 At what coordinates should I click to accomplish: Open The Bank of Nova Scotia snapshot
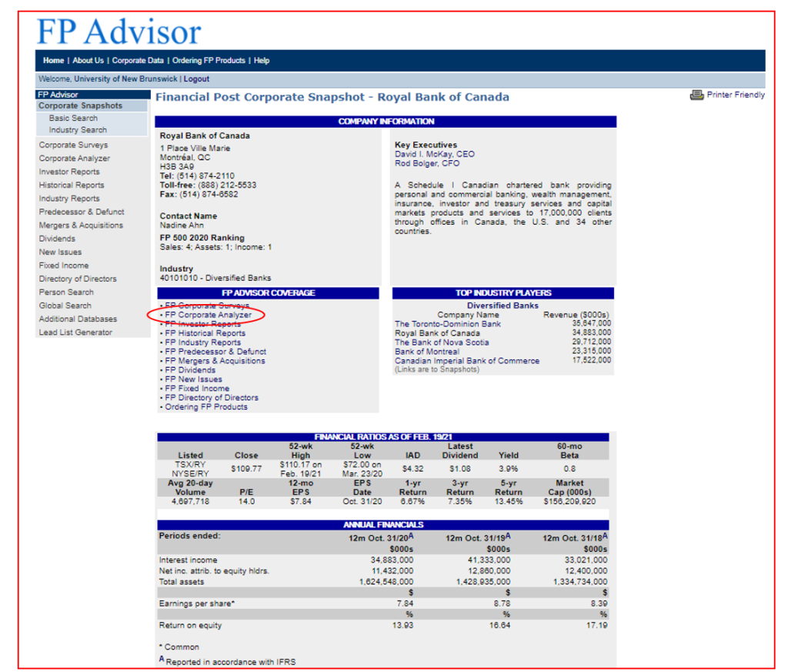click(442, 343)
